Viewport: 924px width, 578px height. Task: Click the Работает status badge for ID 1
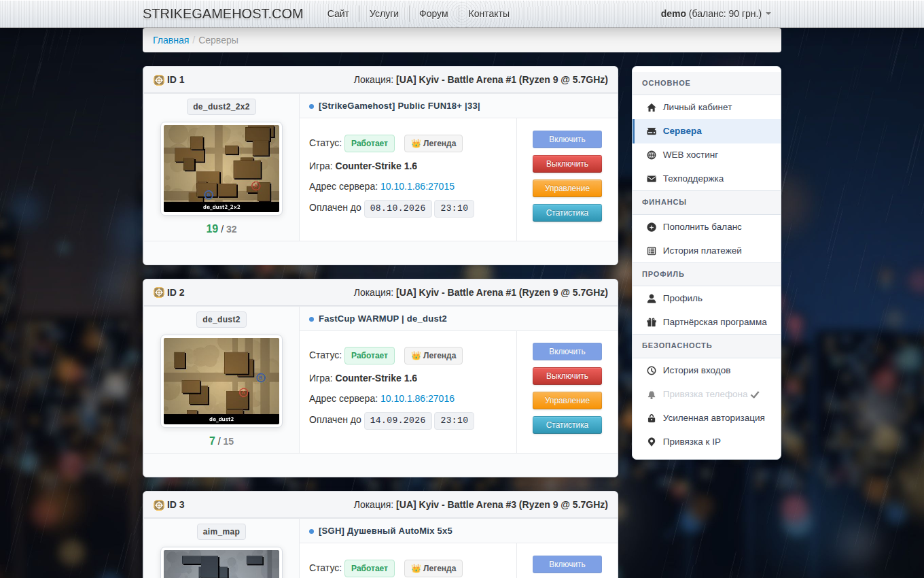(x=370, y=143)
